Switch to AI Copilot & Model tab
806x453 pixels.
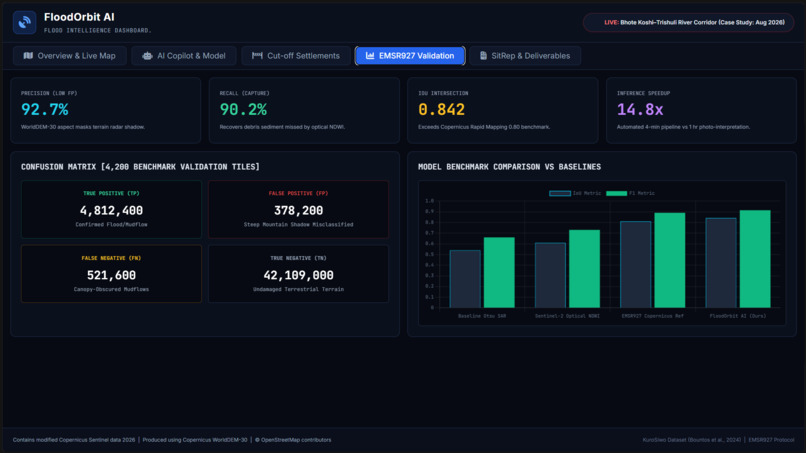tap(184, 56)
